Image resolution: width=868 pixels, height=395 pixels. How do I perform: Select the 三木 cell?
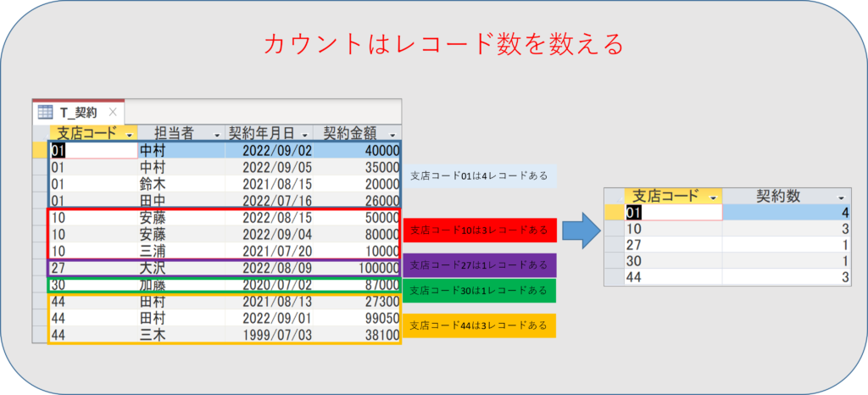(181, 335)
